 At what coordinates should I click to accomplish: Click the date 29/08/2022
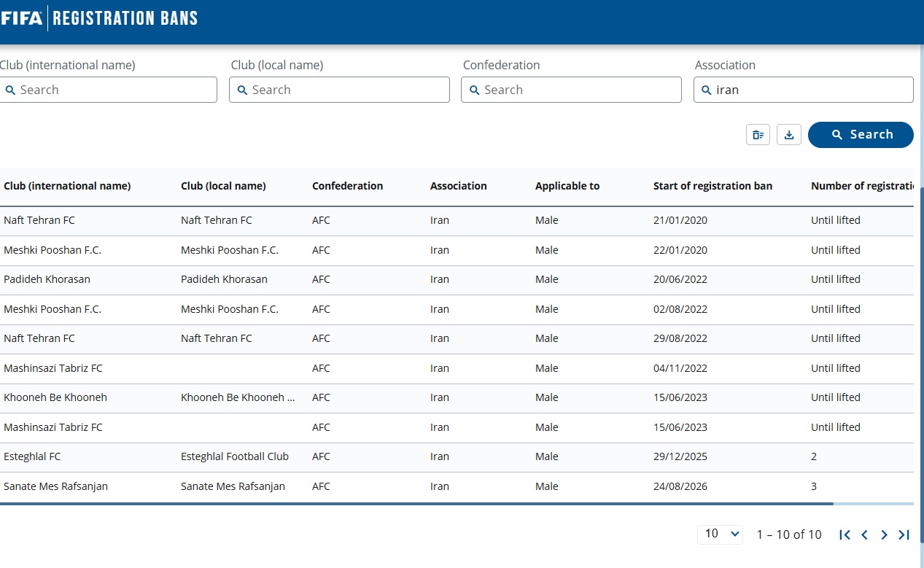pos(680,338)
